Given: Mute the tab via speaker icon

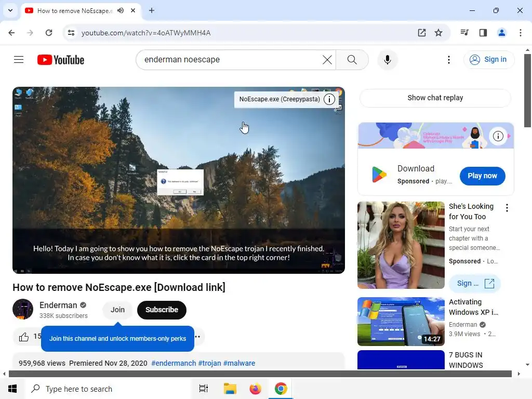Looking at the screenshot, I should pyautogui.click(x=121, y=10).
